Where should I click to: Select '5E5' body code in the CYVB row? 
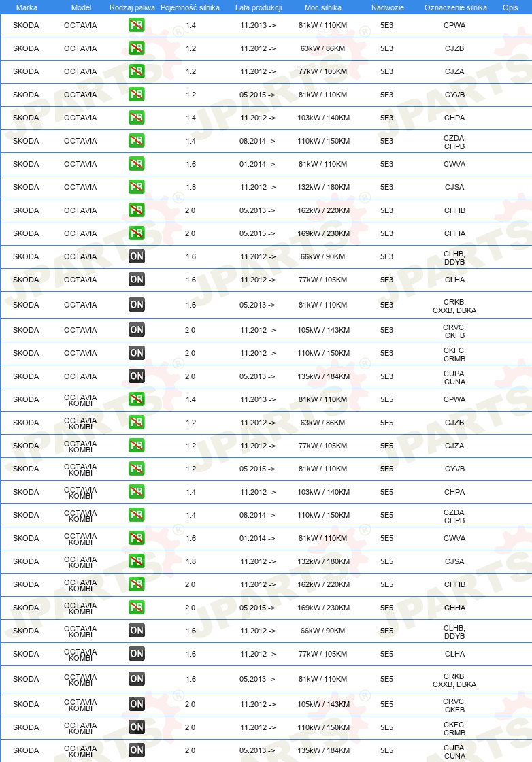tap(386, 469)
